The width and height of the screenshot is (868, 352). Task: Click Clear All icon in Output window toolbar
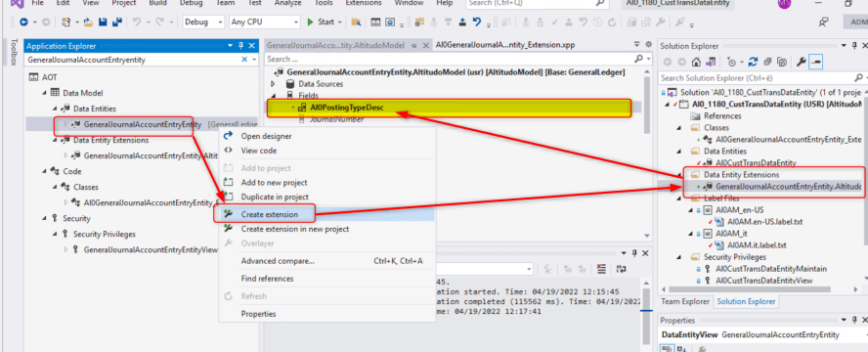click(x=602, y=269)
